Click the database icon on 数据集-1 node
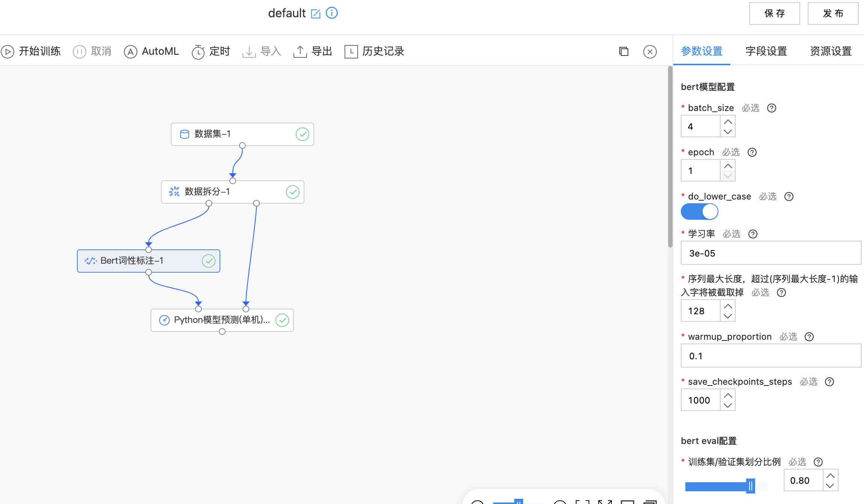This screenshot has height=504, width=864. point(185,134)
